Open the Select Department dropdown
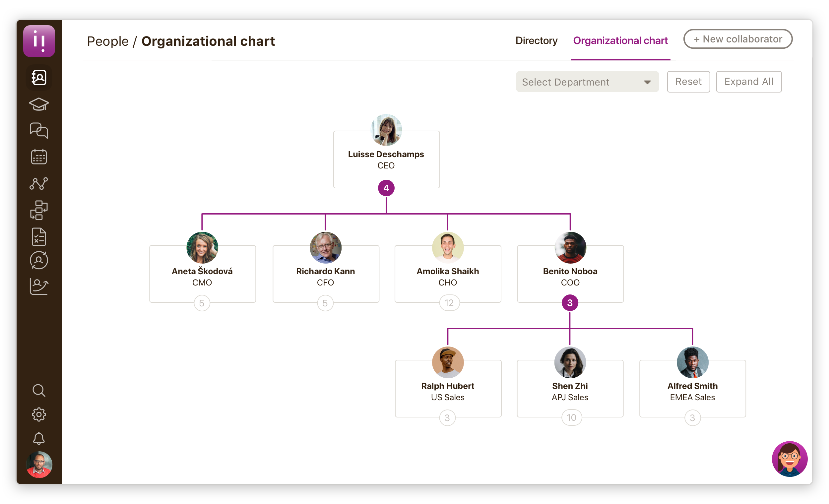Screen dimensions: 829x504 point(587,82)
